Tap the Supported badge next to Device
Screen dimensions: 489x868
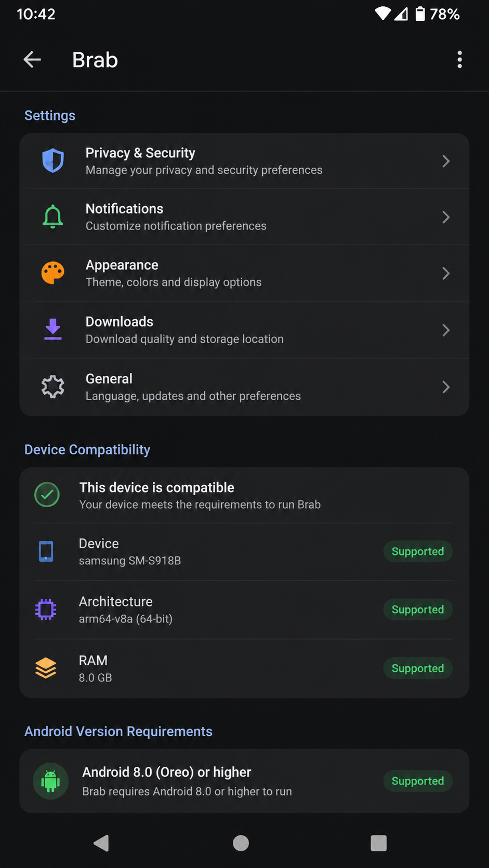(x=418, y=551)
